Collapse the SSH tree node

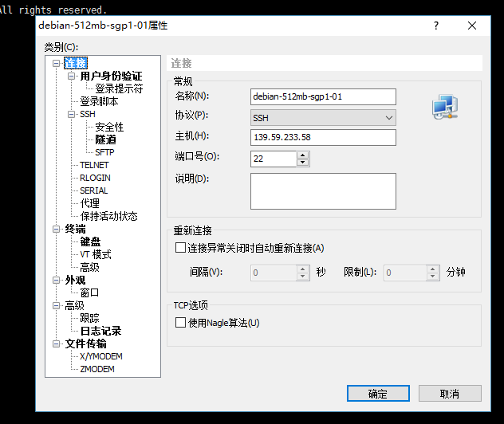pyautogui.click(x=71, y=114)
